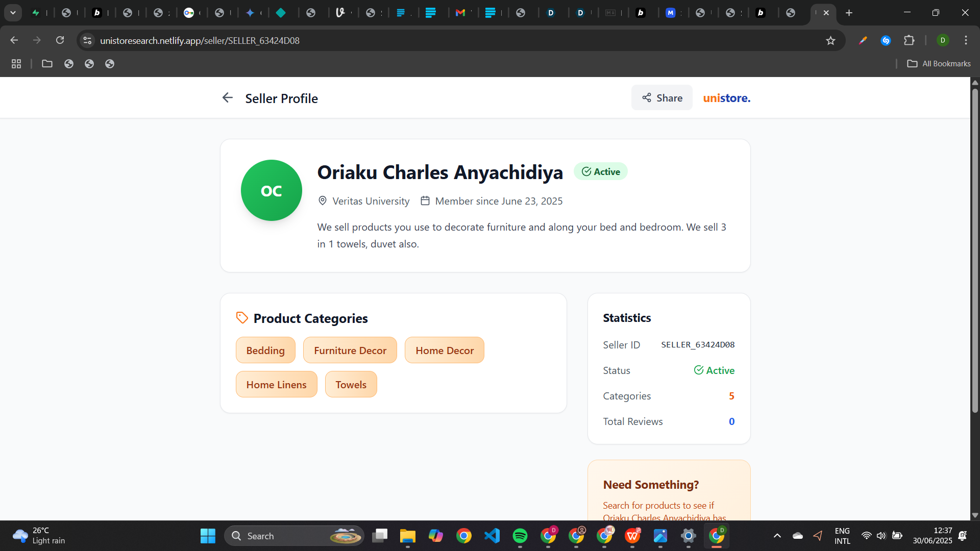Switch to the Gmail tab
Image resolution: width=980 pixels, height=551 pixels.
(x=460, y=13)
